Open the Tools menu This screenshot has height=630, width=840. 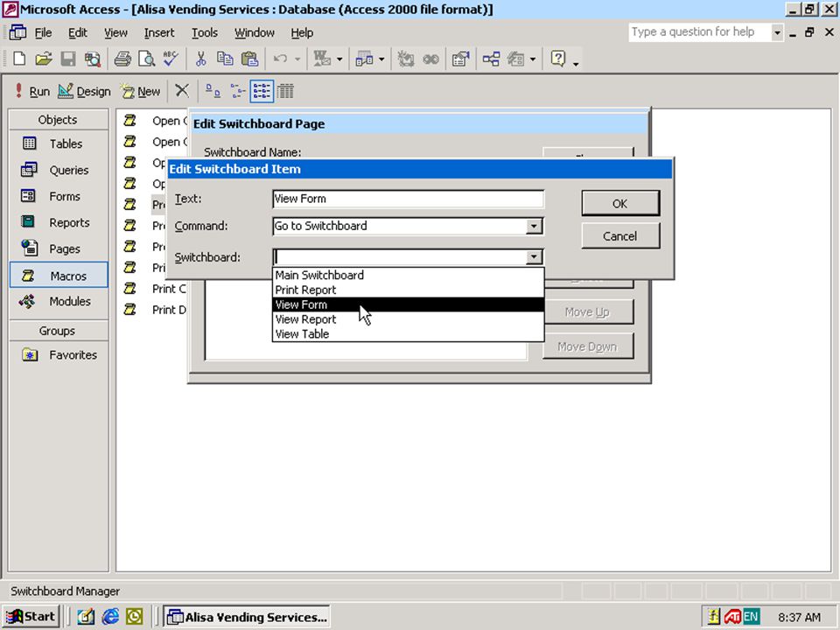point(205,32)
